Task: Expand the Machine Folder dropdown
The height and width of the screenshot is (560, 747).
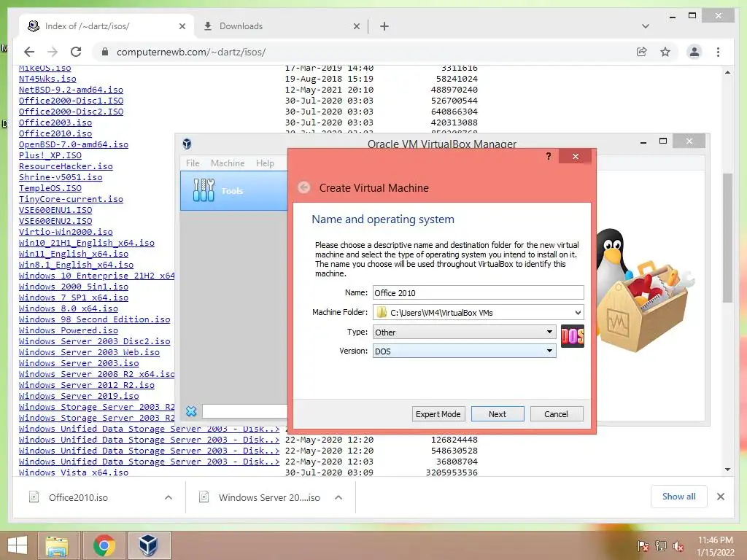Action: 578,313
